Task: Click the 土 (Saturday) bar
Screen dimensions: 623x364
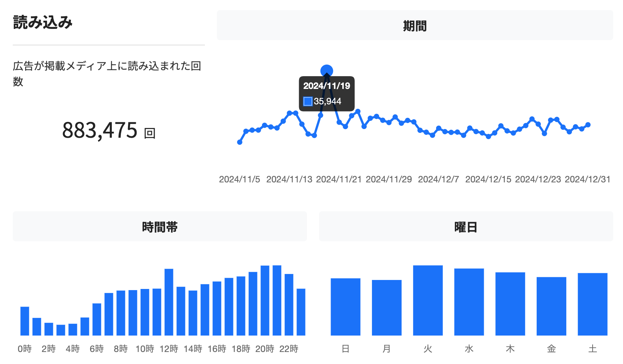Action: [x=592, y=304]
